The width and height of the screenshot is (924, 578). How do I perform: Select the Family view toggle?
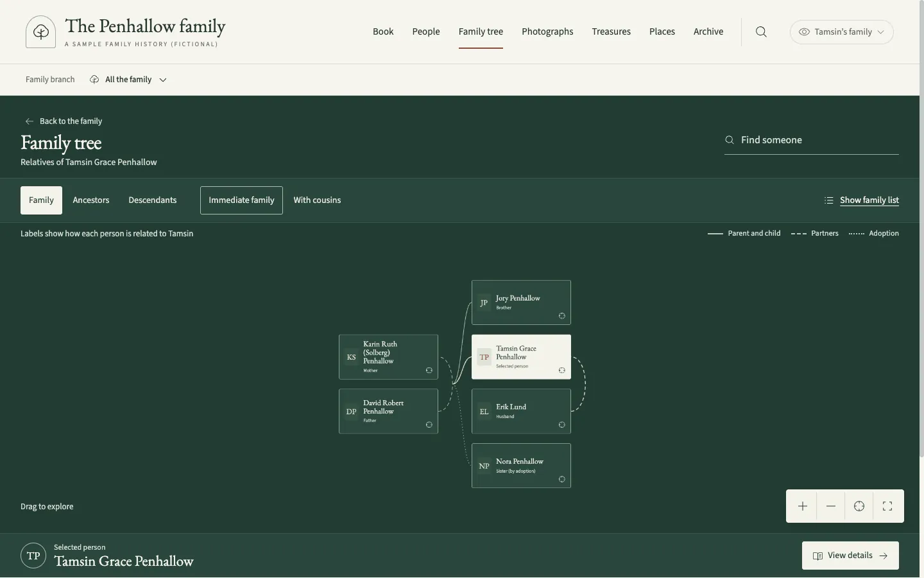click(41, 200)
